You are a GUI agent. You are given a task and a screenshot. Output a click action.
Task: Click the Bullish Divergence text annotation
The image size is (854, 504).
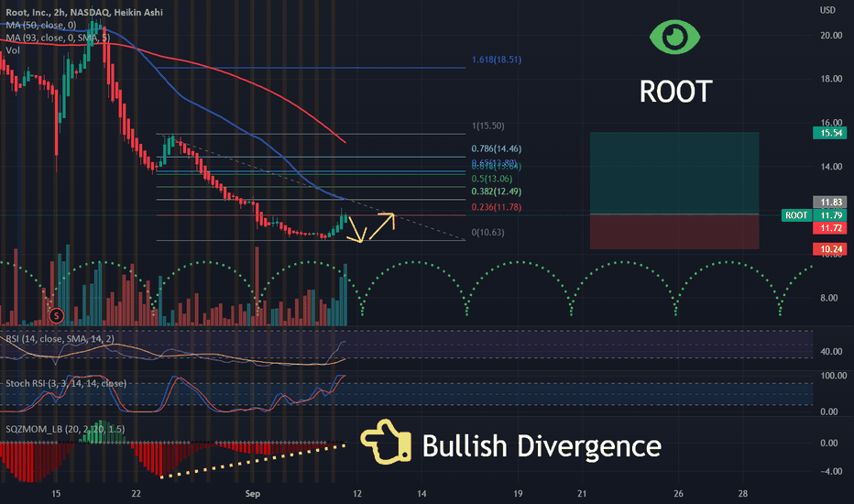tap(542, 446)
